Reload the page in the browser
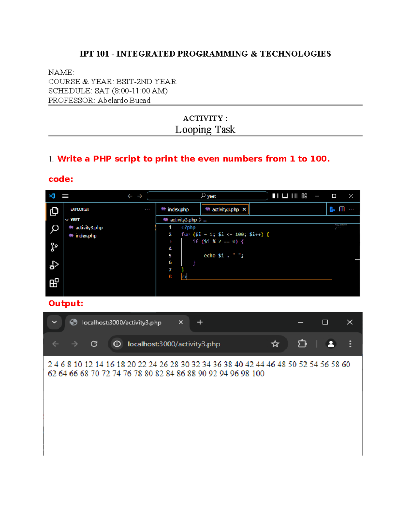This screenshot has width=411, height=532. pos(94,343)
